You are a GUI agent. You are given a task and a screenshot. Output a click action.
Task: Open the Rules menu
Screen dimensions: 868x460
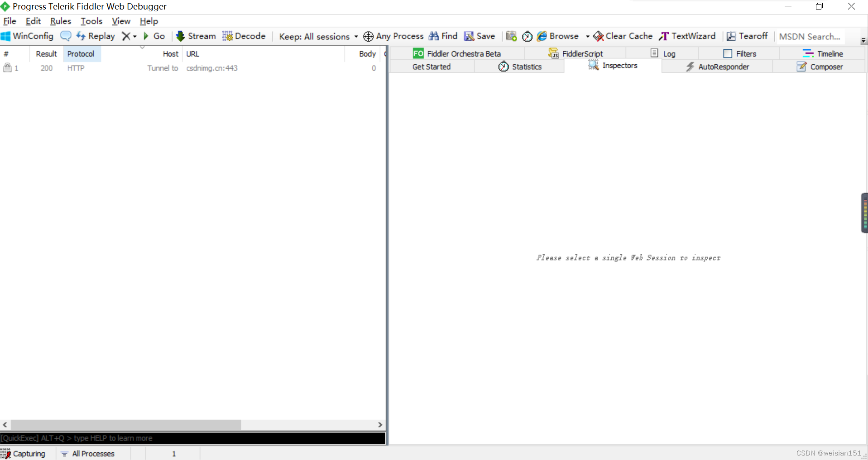61,21
